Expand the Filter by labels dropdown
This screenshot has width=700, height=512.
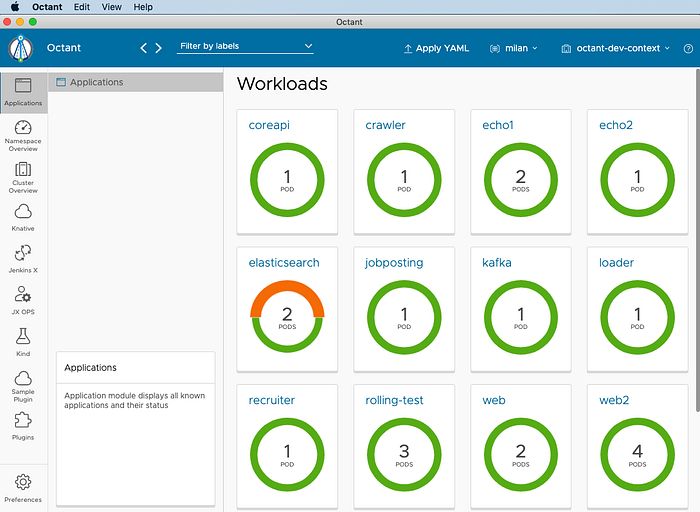[245, 46]
